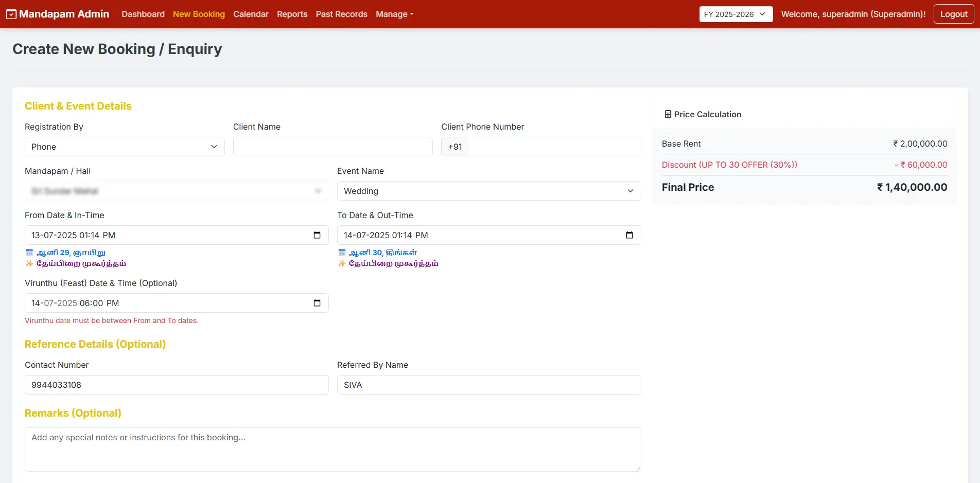
Task: Expand the Registration By dropdown
Action: [x=125, y=147]
